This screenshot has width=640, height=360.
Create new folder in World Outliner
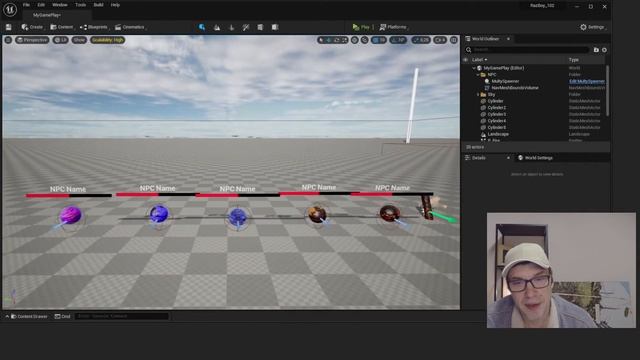(x=596, y=50)
